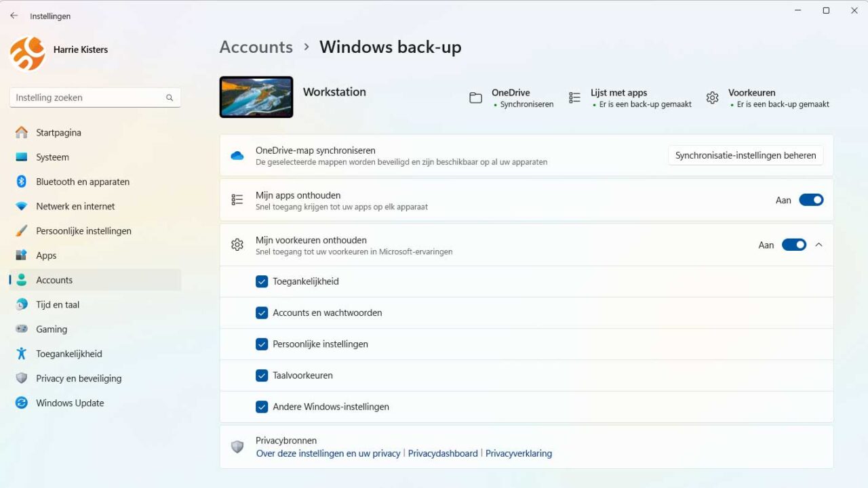The height and width of the screenshot is (488, 868).
Task: Select Netwerk en internet in sidebar
Action: [77, 206]
